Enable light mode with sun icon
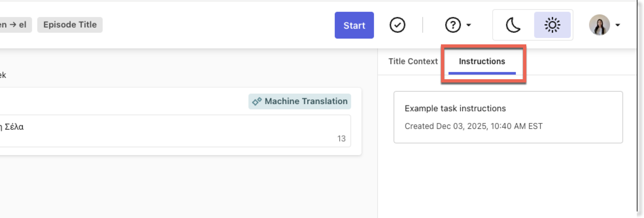This screenshot has width=644, height=218. point(552,25)
